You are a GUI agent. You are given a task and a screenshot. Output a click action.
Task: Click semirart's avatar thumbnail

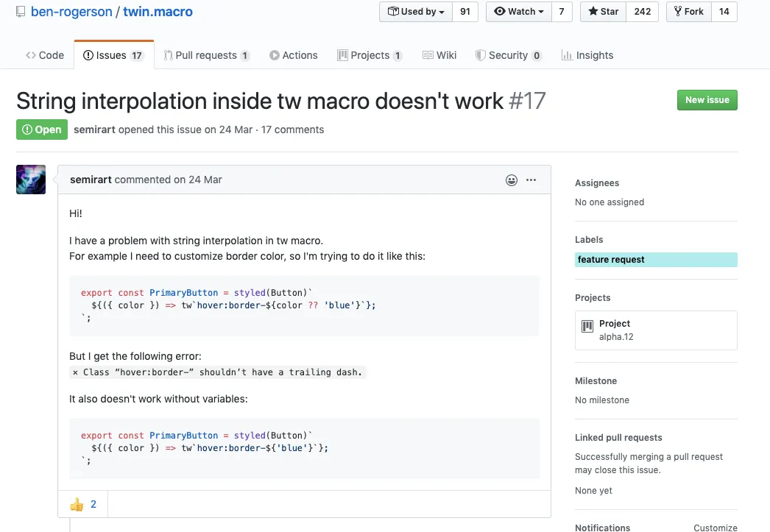point(31,180)
